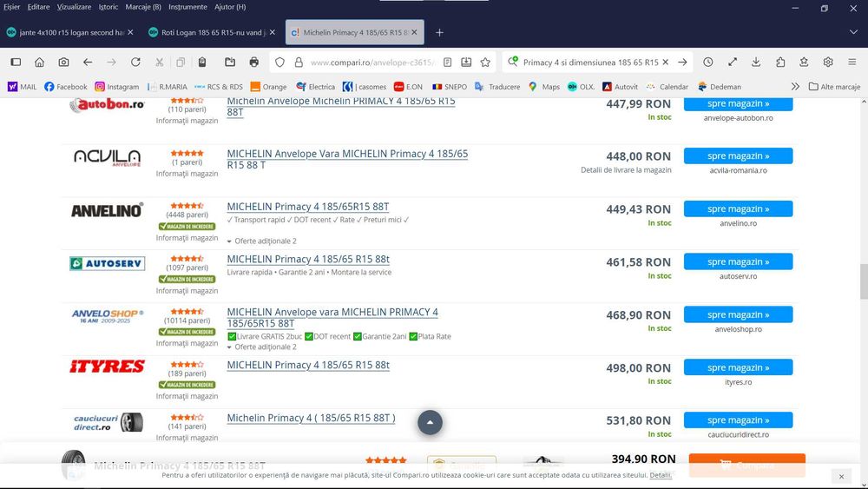
Task: Click the compari.ro address bar URL
Action: tap(372, 62)
